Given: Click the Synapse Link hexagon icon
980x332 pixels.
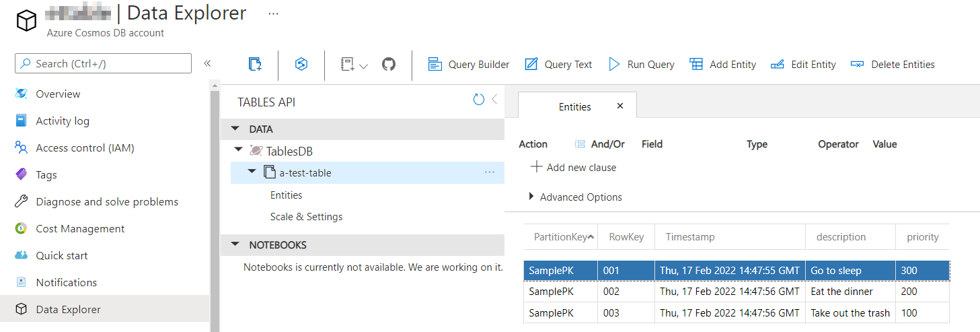Looking at the screenshot, I should click(x=301, y=65).
